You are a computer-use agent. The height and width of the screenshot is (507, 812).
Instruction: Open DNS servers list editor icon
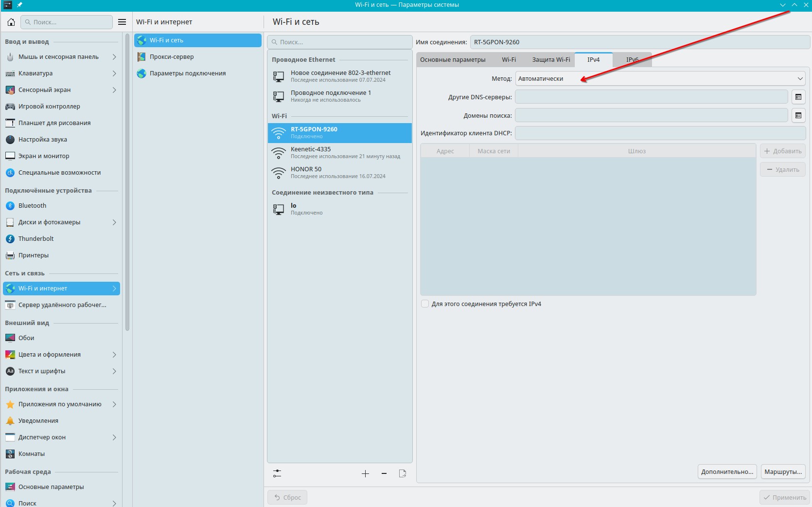(798, 97)
